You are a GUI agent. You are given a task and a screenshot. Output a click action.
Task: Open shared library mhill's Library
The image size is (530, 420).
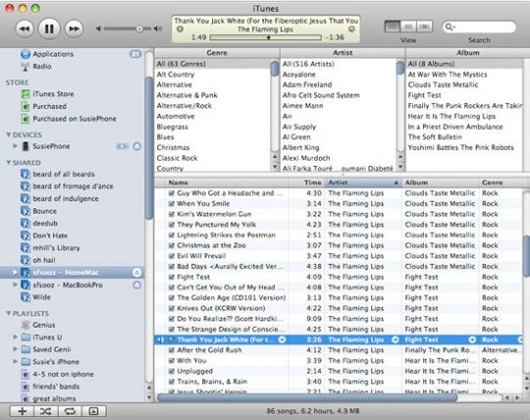point(56,248)
